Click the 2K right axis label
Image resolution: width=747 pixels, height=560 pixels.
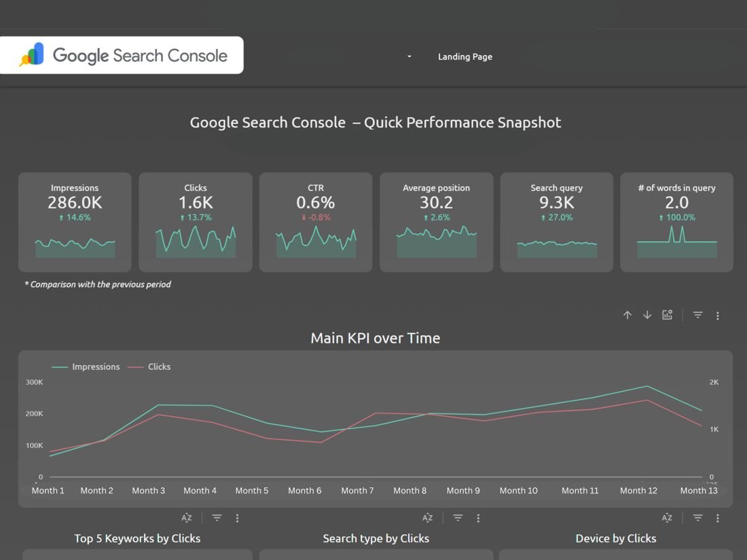pyautogui.click(x=714, y=382)
